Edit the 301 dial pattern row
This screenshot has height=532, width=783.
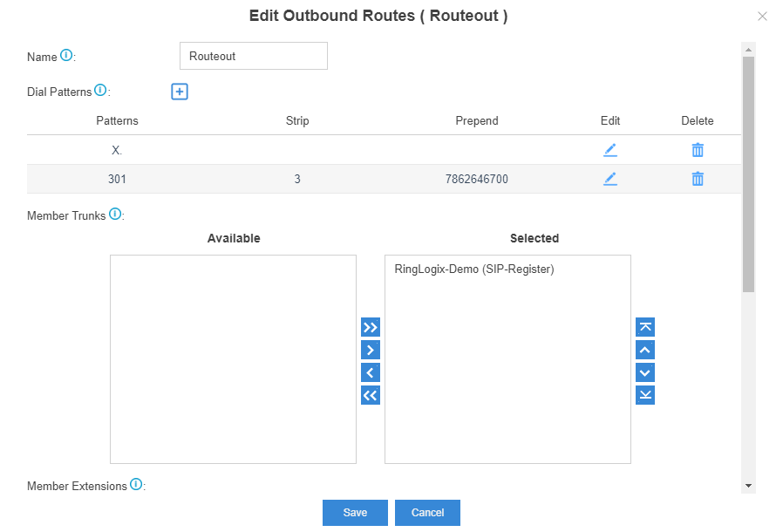point(610,179)
